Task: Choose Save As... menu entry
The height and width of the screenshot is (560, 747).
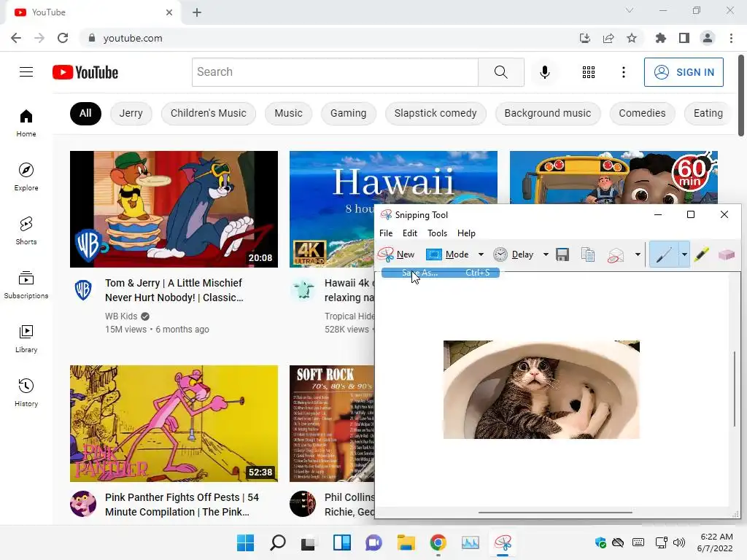Action: pos(440,273)
